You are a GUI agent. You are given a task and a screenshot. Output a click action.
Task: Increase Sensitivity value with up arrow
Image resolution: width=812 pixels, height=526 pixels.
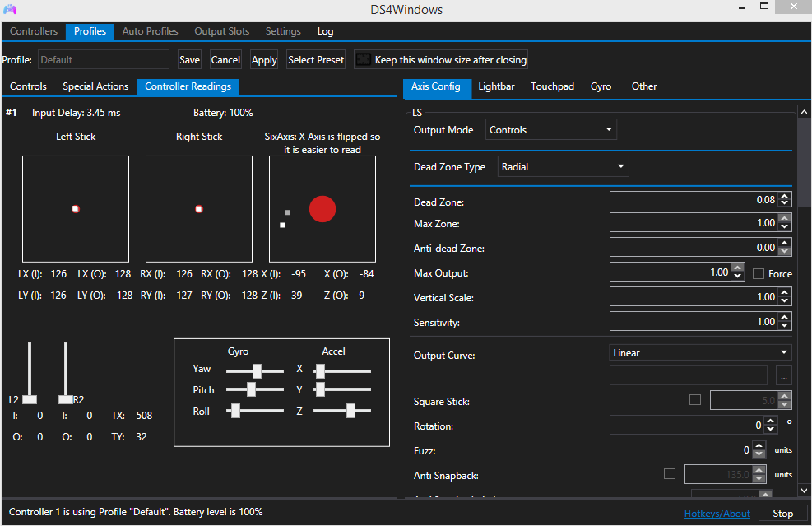[x=785, y=318]
